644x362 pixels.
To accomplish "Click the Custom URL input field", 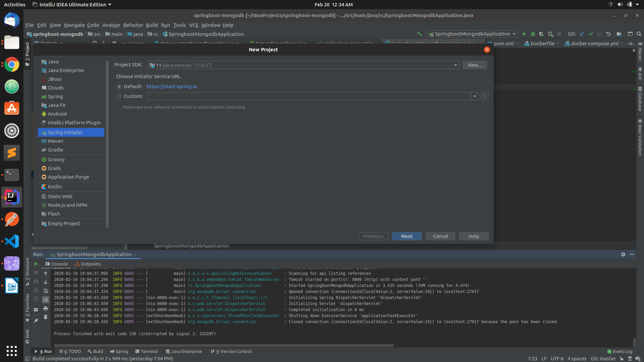I will tap(302, 96).
